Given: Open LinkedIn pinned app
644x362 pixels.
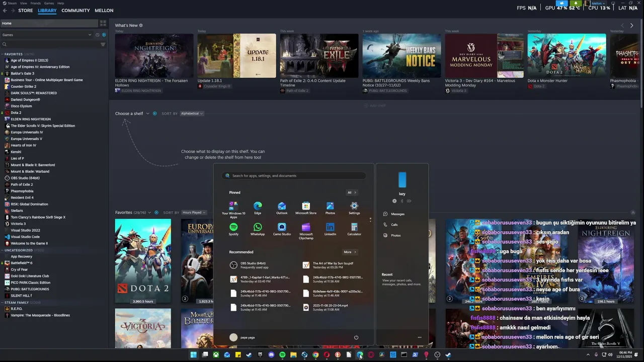Looking at the screenshot, I should tap(330, 229).
